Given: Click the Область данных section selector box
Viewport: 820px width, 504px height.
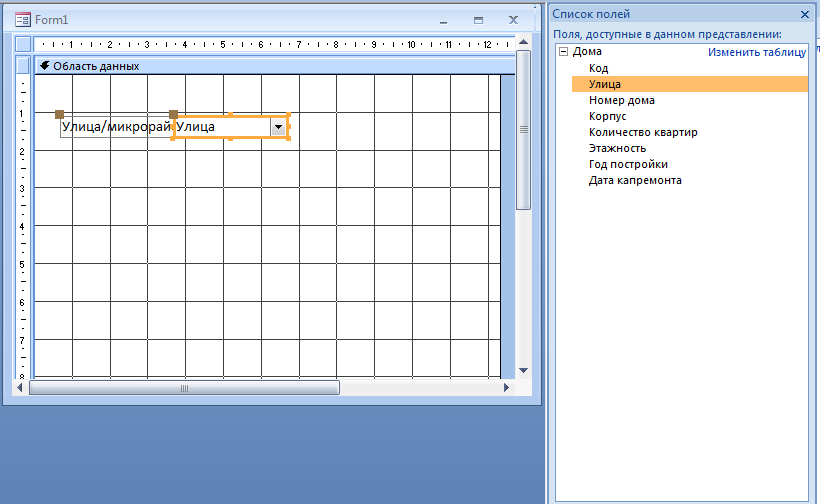Looking at the screenshot, I should click(23, 66).
